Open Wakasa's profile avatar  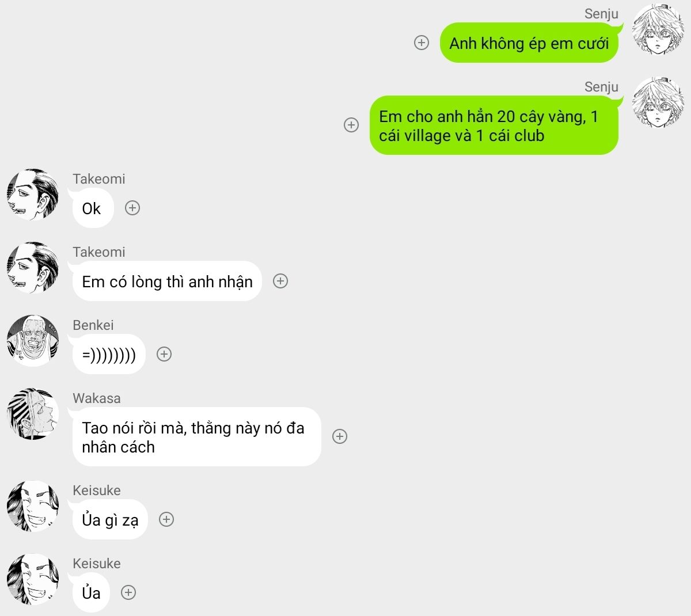pos(33,413)
